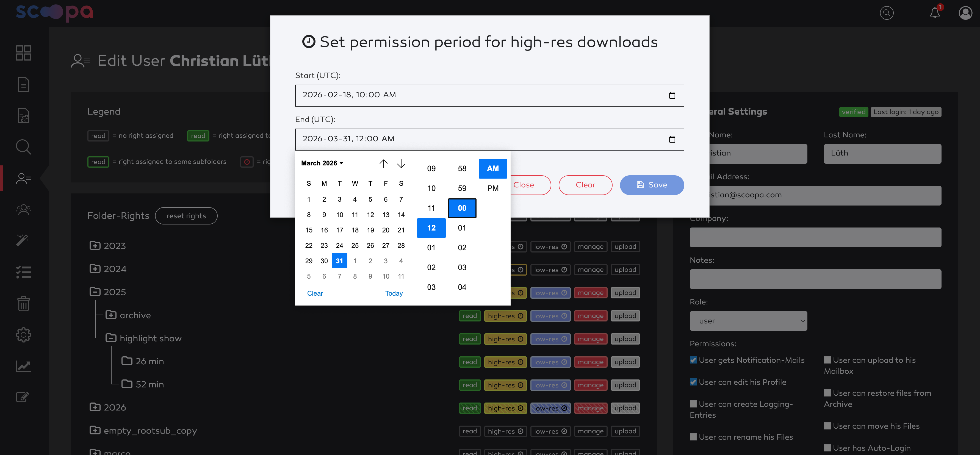Image resolution: width=980 pixels, height=455 pixels.
Task: Open the settings gear in sidebar
Action: coord(23,335)
